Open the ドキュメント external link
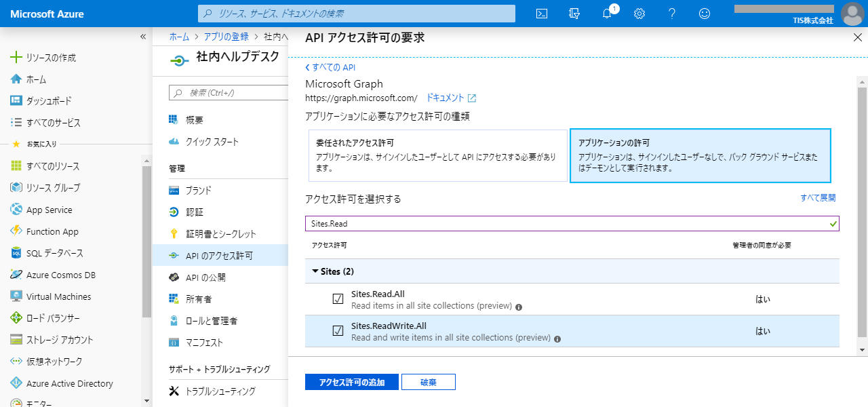The width and height of the screenshot is (868, 407). [x=451, y=98]
